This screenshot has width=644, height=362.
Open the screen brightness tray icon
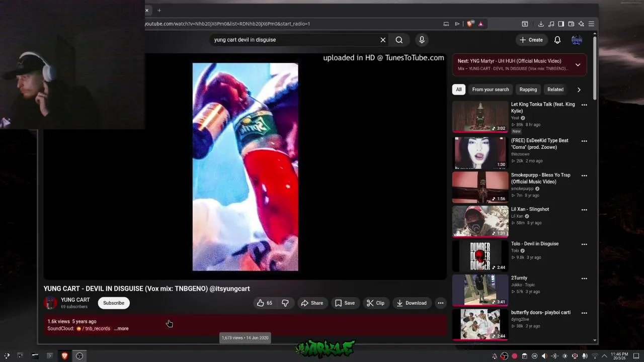click(565, 356)
